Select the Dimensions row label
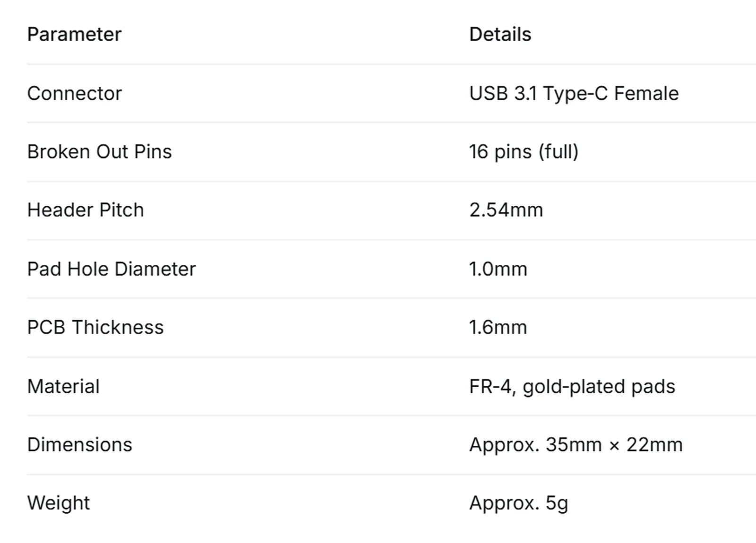756x543 pixels. point(80,445)
